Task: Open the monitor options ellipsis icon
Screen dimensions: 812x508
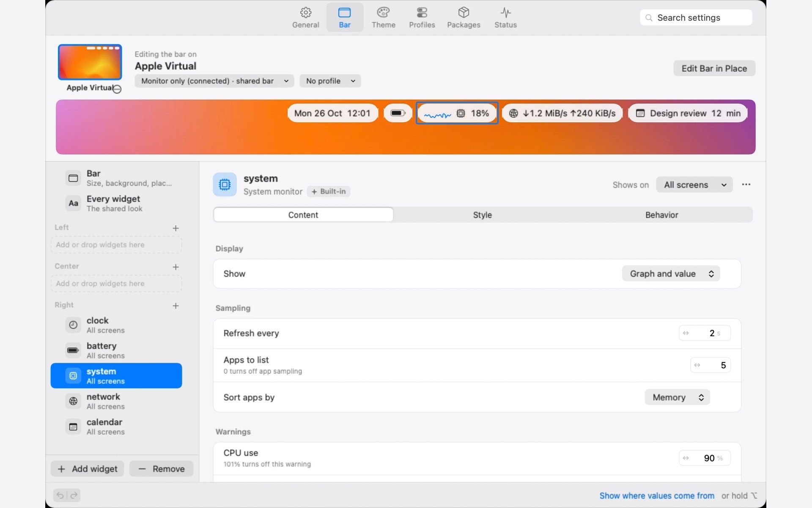Action: [118, 89]
